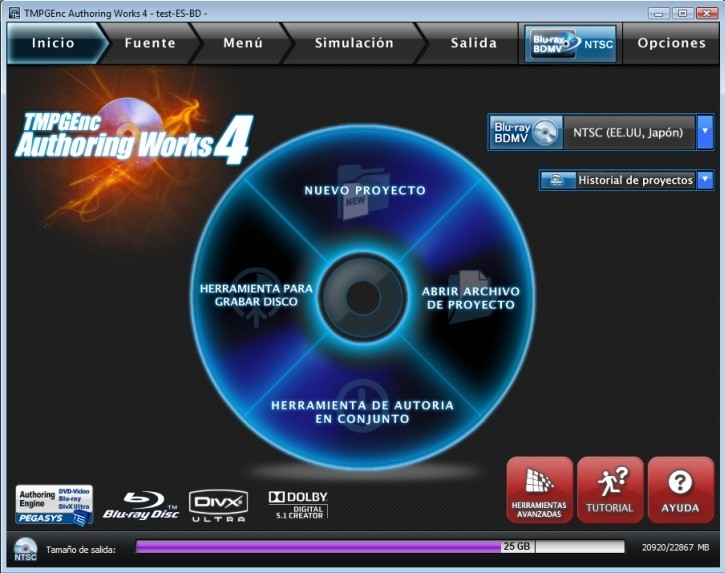Click the Blu-ray BDMV NTSC format indicator

coord(571,44)
